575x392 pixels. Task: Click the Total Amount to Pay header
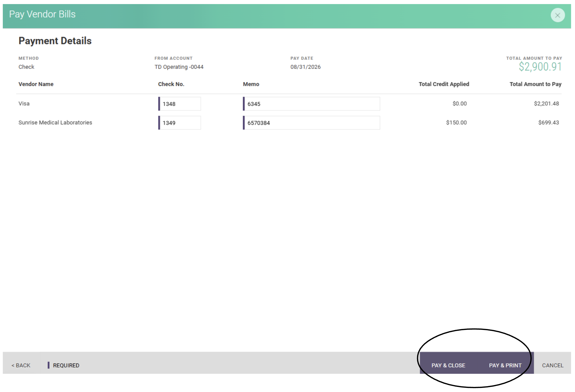point(536,84)
